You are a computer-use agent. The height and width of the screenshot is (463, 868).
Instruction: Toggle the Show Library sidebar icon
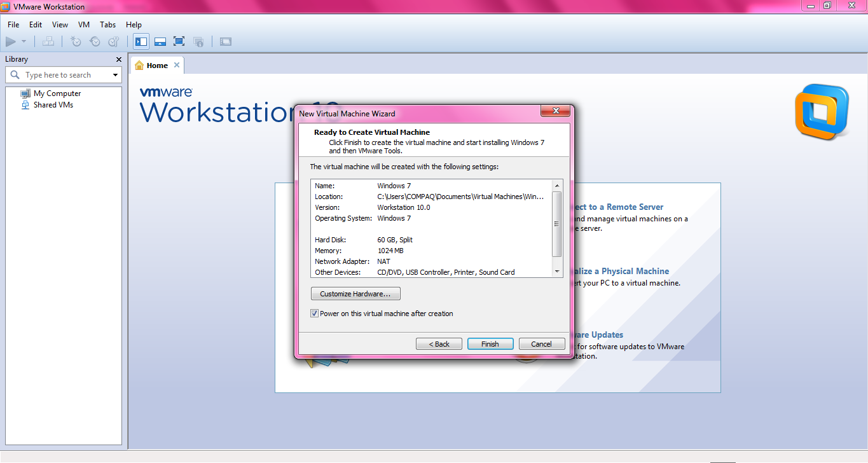pos(141,42)
